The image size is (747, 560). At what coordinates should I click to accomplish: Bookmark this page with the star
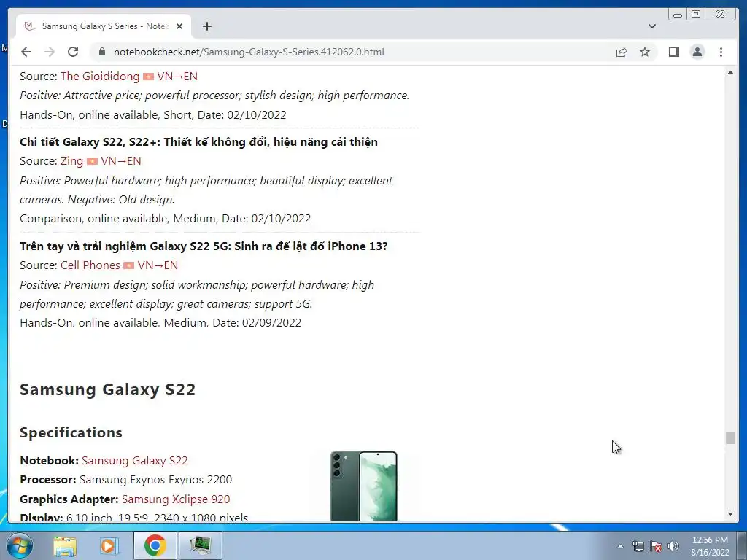click(x=645, y=52)
